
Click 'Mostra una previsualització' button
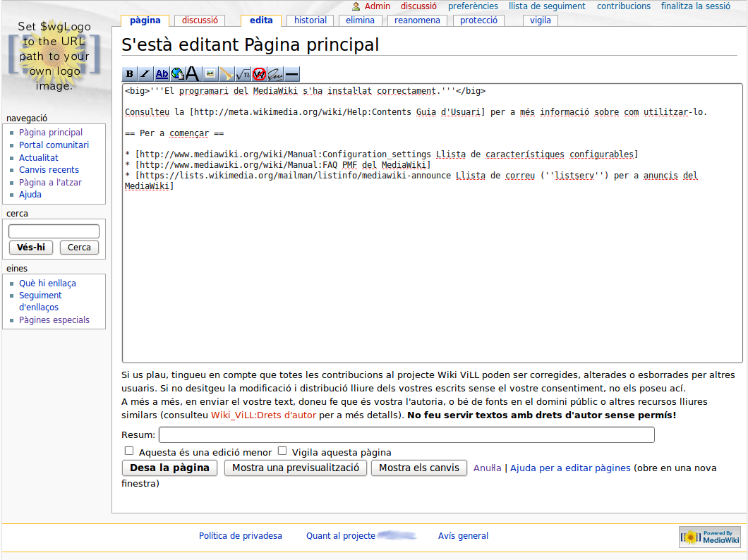pos(295,468)
